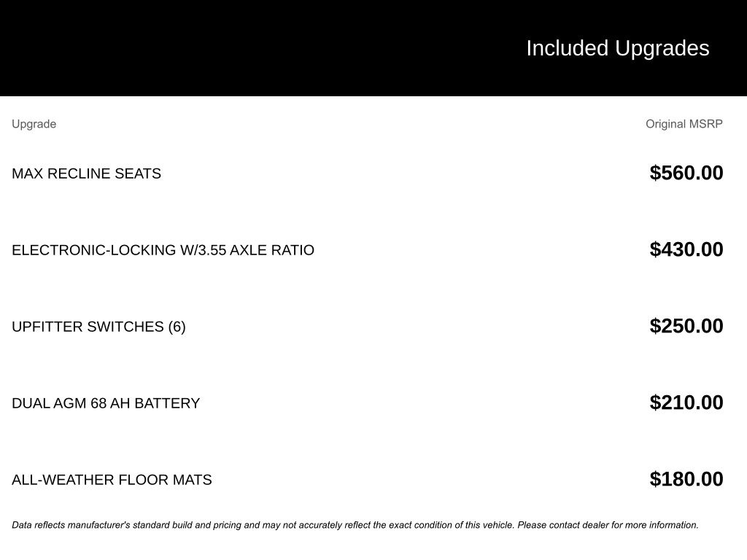Click the $560.00 price
The width and height of the screenshot is (747, 560).
(x=686, y=173)
